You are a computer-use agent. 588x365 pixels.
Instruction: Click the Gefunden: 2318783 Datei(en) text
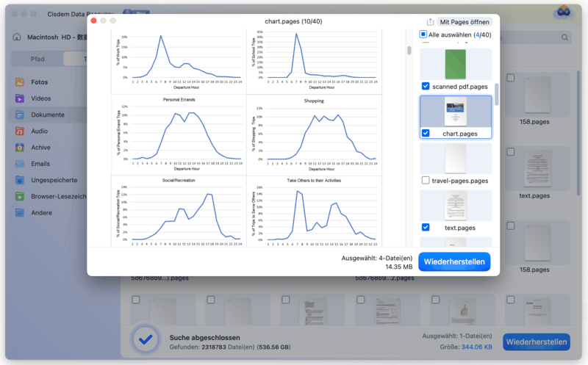point(230,347)
